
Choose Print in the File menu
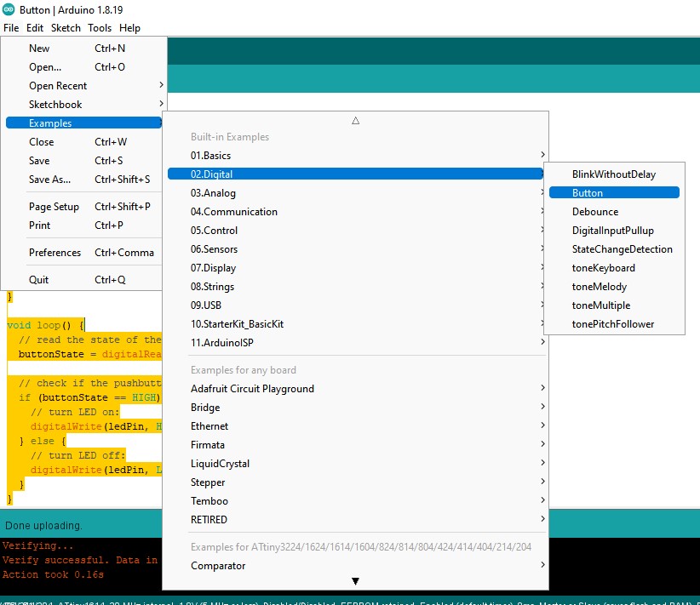coord(84,225)
